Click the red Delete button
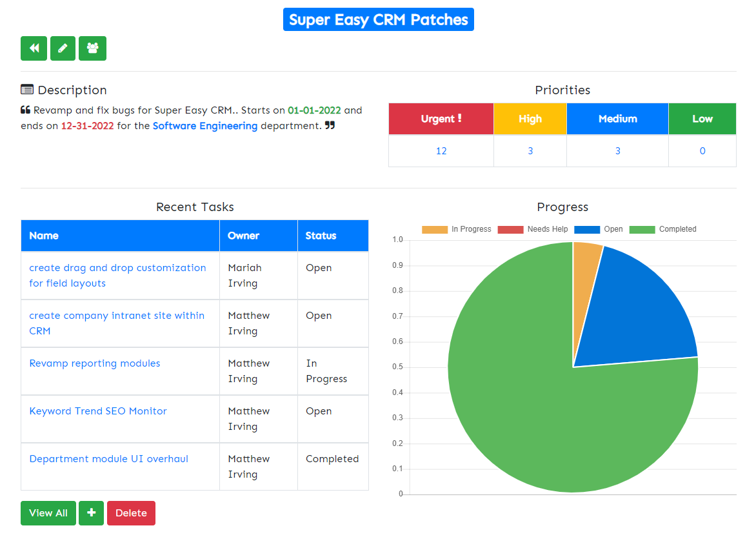This screenshot has width=756, height=539. coord(131,513)
